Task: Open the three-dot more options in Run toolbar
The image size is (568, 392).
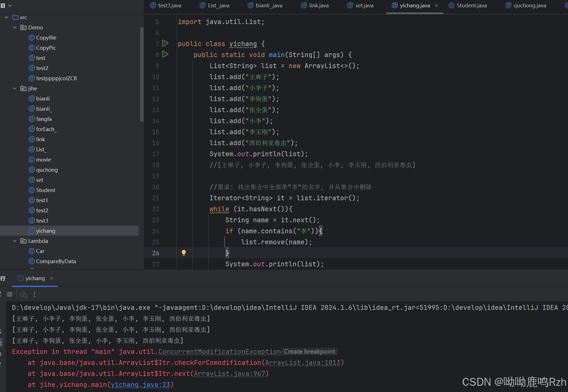Action: pos(34,295)
